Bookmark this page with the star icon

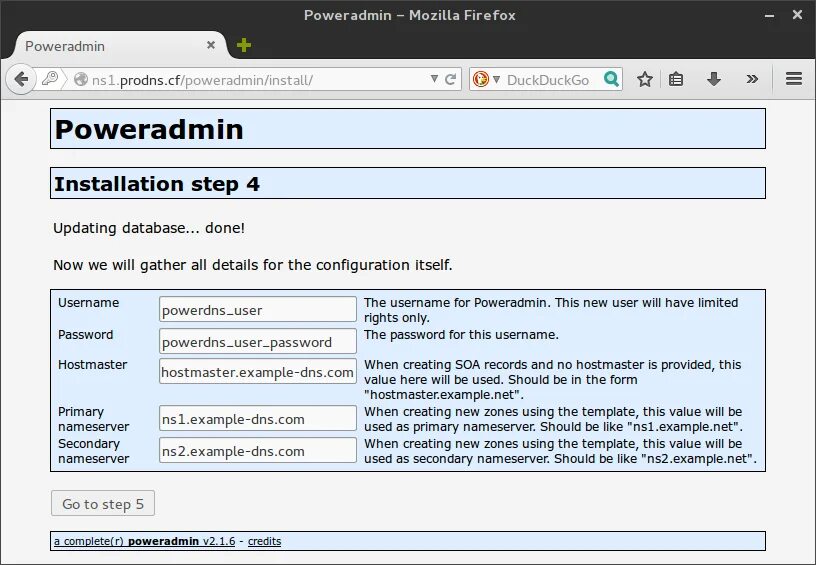click(x=645, y=79)
